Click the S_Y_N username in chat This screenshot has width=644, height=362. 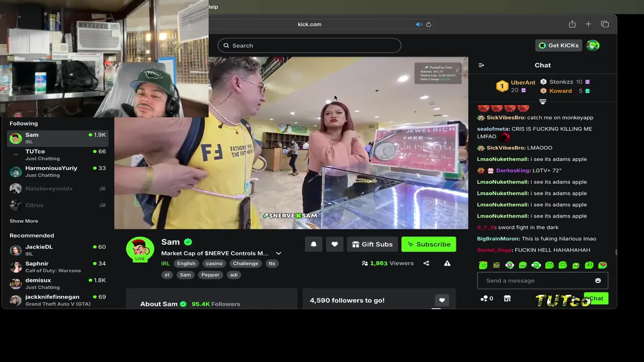tap(486, 228)
